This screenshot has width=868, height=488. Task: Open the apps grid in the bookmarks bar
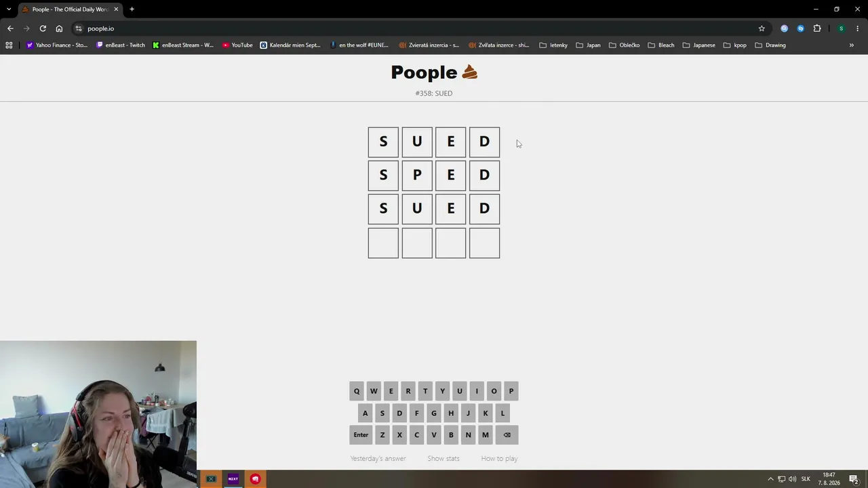point(9,45)
